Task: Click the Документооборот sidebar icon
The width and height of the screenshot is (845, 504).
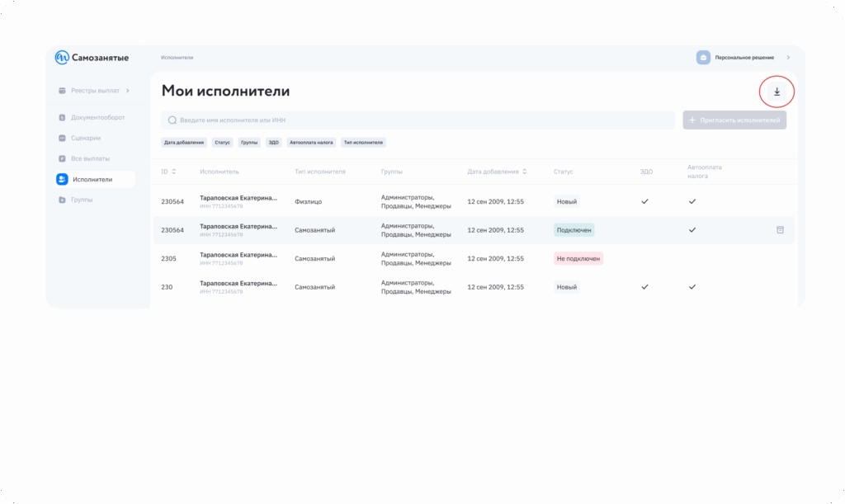Action: point(62,118)
